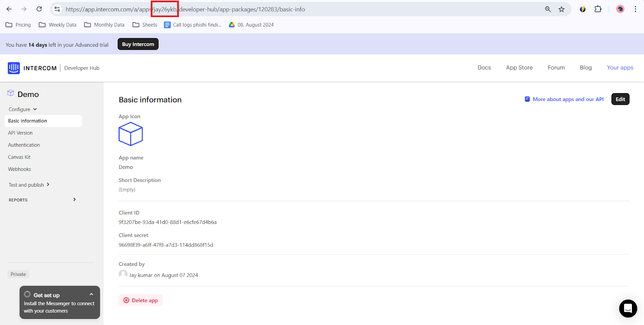
Task: Open API Version settings
Action: pyautogui.click(x=20, y=133)
